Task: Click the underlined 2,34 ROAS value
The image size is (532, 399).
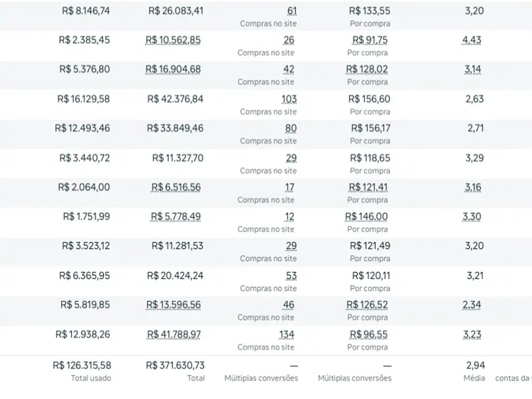Action: coord(472,305)
